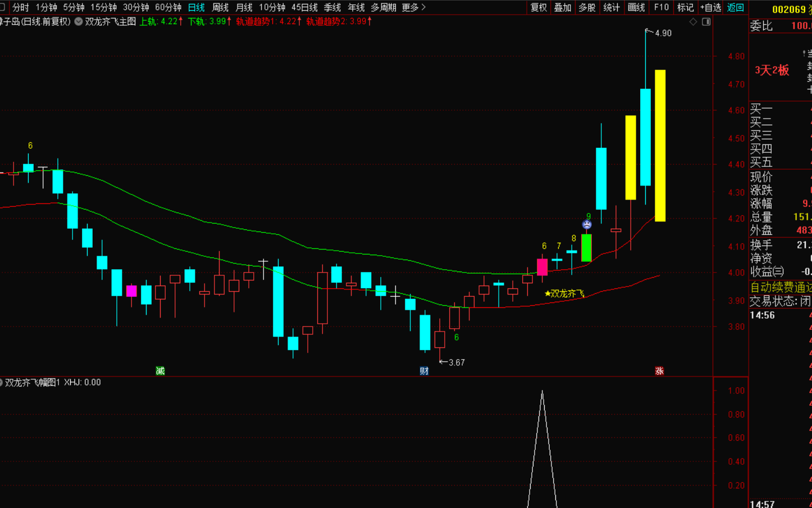Image resolution: width=812 pixels, height=508 pixels.
Task: Switch to 60分钟 period tab
Action: [x=168, y=7]
